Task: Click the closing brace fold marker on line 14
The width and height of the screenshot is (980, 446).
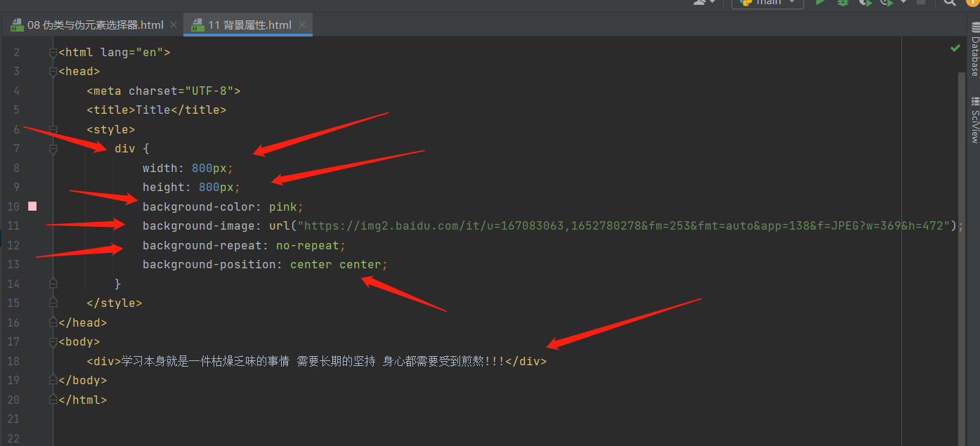Action: 53,284
